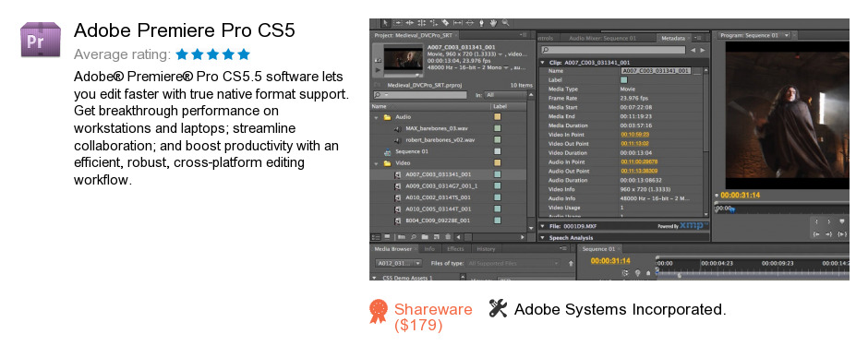Open the Project panel flyout menu
The height and width of the screenshot is (358, 868).
[524, 35]
